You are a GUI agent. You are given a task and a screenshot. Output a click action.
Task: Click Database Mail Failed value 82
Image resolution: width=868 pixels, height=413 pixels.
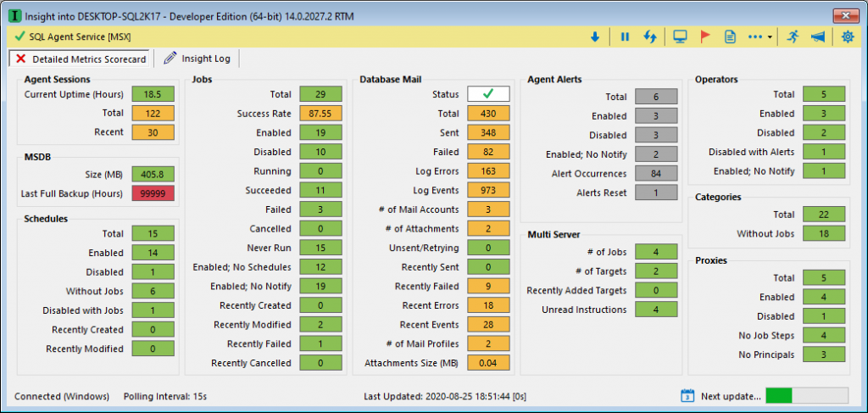click(488, 152)
